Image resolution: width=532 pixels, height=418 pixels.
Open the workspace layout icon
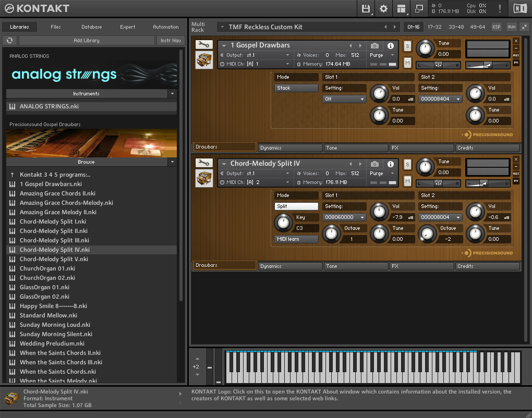[x=402, y=8]
